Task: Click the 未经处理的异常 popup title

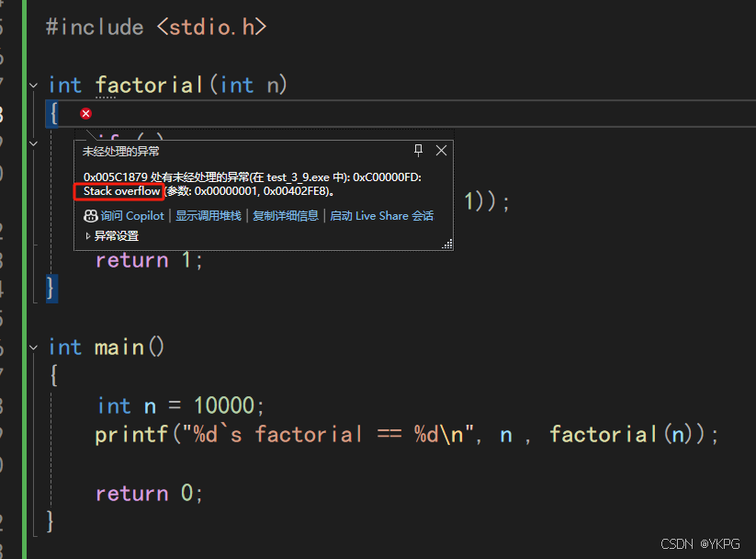Action: click(x=121, y=152)
